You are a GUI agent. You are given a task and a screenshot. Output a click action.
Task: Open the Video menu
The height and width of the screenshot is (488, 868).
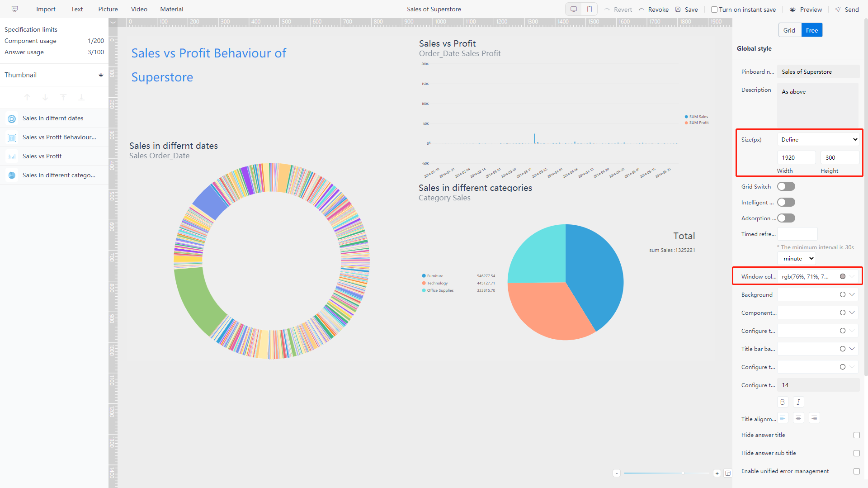coord(139,9)
